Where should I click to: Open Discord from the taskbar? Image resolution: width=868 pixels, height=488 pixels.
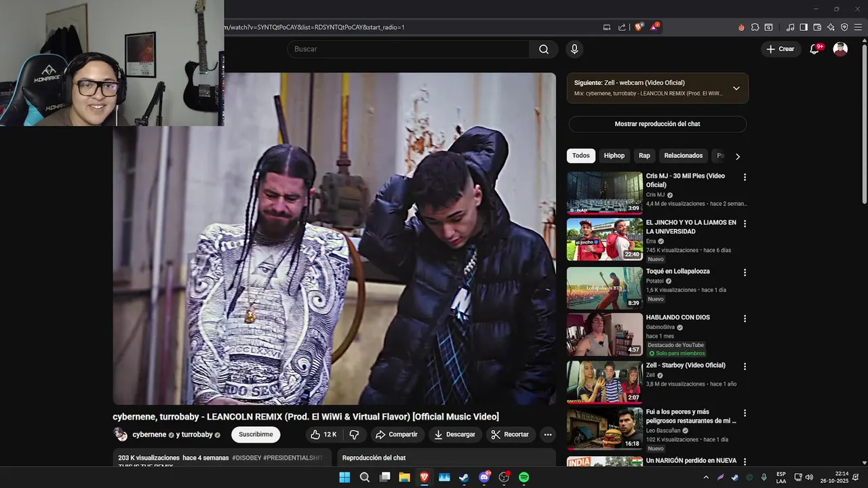click(484, 477)
